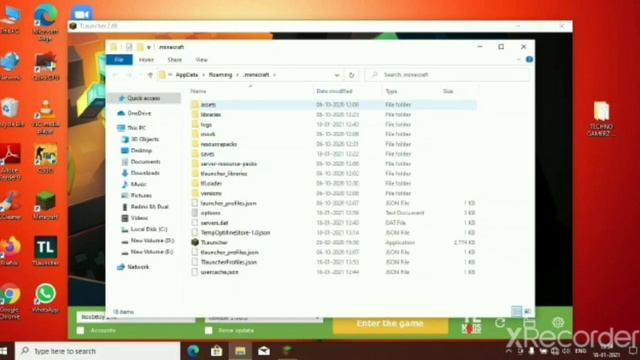Open the assets folder

pyautogui.click(x=208, y=105)
